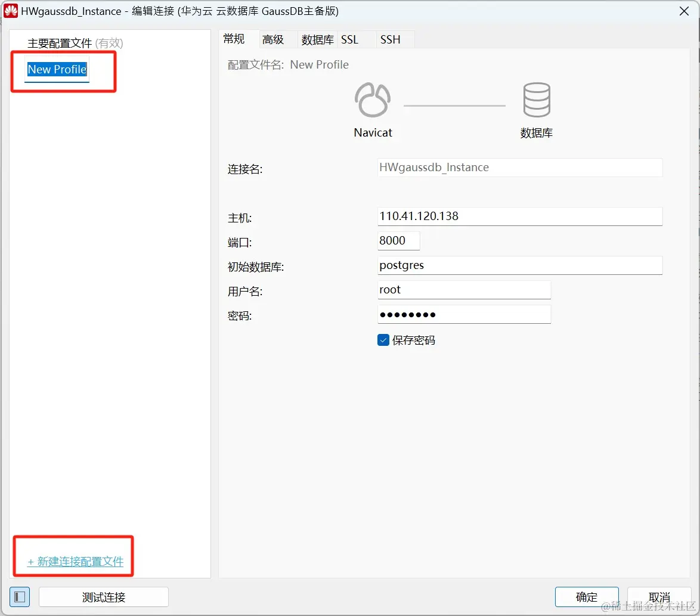Click the 用户名 field showing root
This screenshot has width=700, height=616.
point(464,290)
